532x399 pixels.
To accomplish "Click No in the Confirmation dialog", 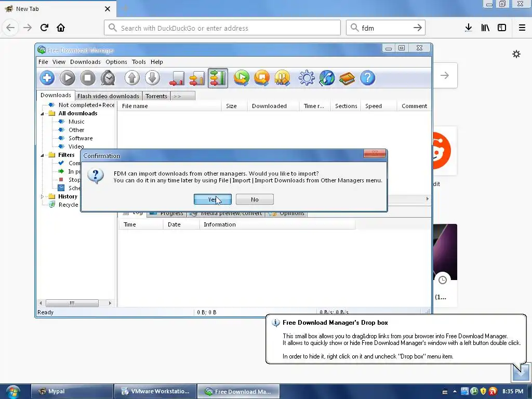I will (x=255, y=199).
